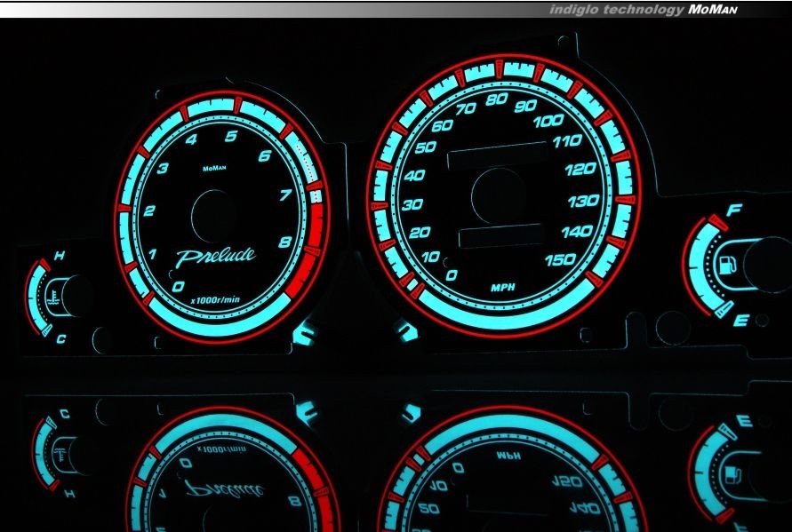The image size is (792, 532).
Task: Click the indiglo technology header text
Action: pyautogui.click(x=617, y=9)
